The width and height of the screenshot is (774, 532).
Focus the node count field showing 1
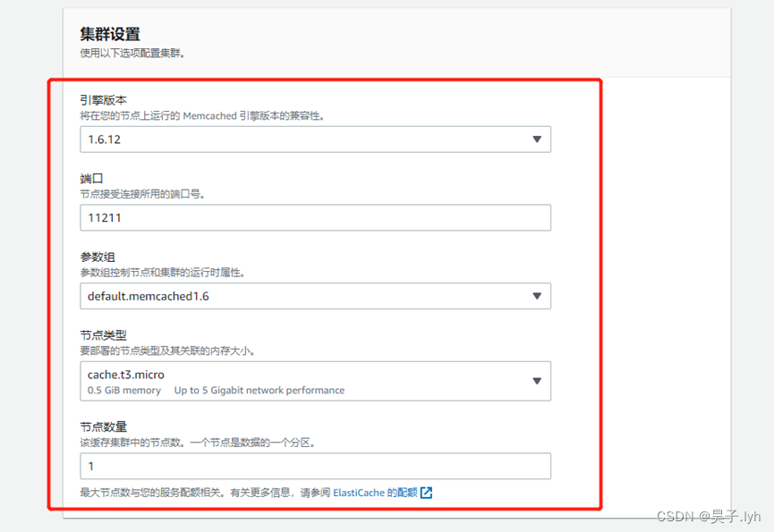[x=316, y=466]
